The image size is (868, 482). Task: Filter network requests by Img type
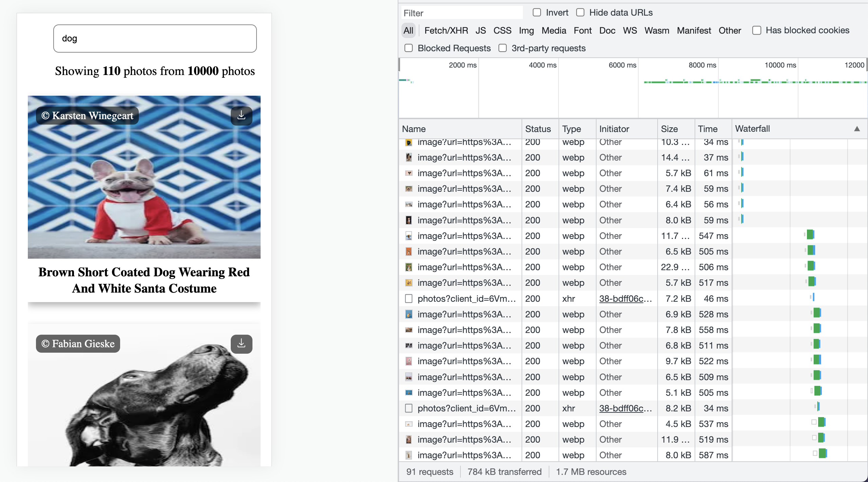point(526,31)
